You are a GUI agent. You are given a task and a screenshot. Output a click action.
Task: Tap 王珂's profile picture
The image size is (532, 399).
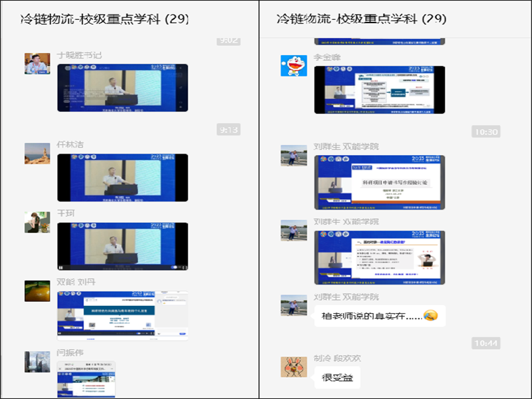click(x=37, y=222)
